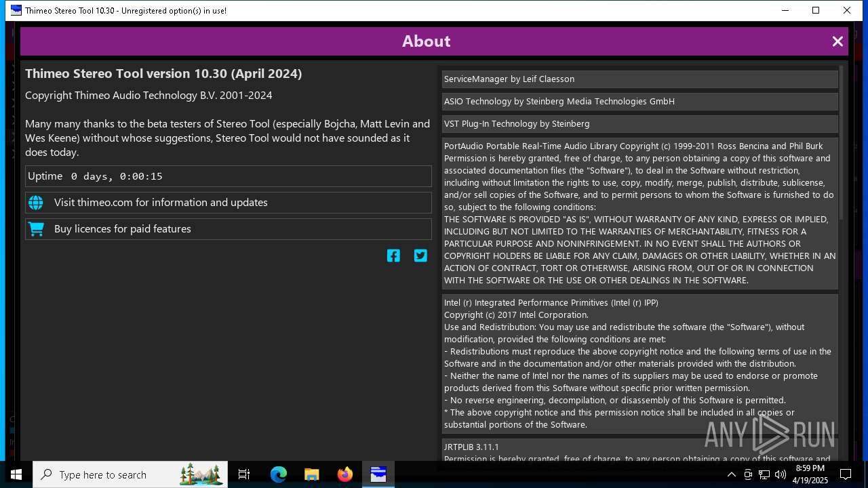868x488 pixels.
Task: Open the Facebook page icon
Action: 393,256
